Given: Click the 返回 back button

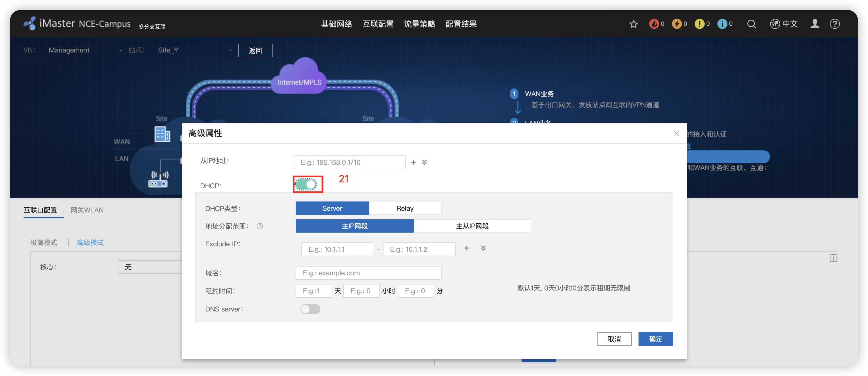Looking at the screenshot, I should point(255,50).
